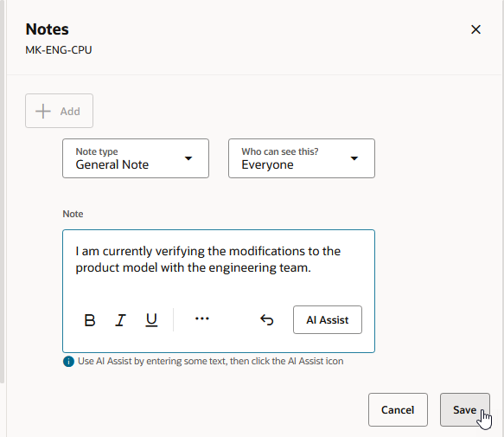Viewport: 504px width, 437px height.
Task: Click the Notes heading title
Action: click(x=48, y=29)
